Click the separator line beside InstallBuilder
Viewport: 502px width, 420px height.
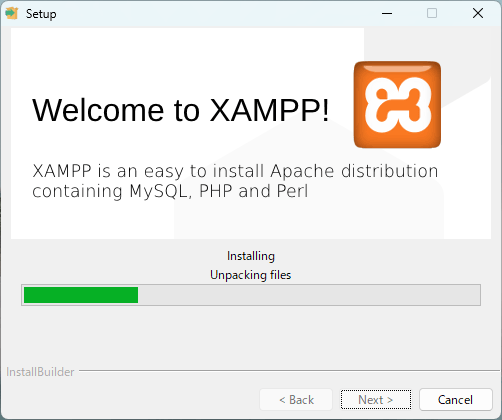tap(289, 370)
